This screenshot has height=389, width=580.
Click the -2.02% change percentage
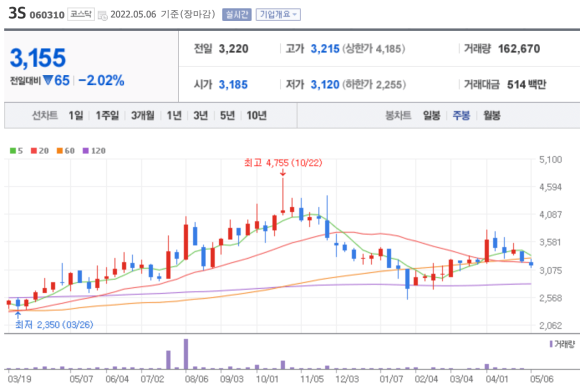point(101,80)
